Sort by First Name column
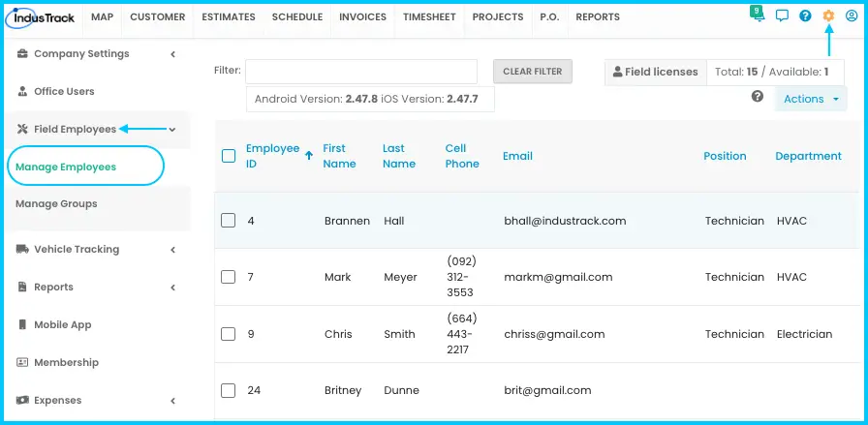868x425 pixels. [x=339, y=156]
